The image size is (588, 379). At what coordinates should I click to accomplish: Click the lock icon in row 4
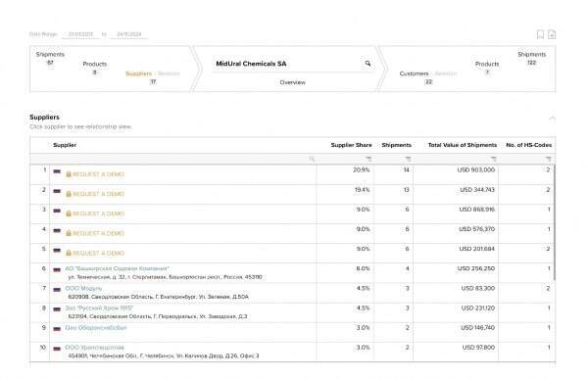(69, 233)
